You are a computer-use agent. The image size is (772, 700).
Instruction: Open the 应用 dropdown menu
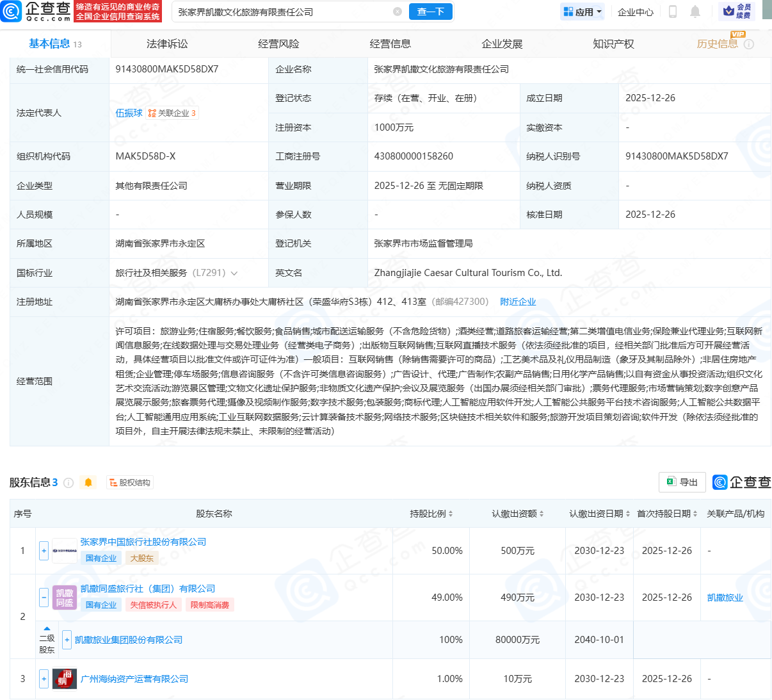coord(582,12)
